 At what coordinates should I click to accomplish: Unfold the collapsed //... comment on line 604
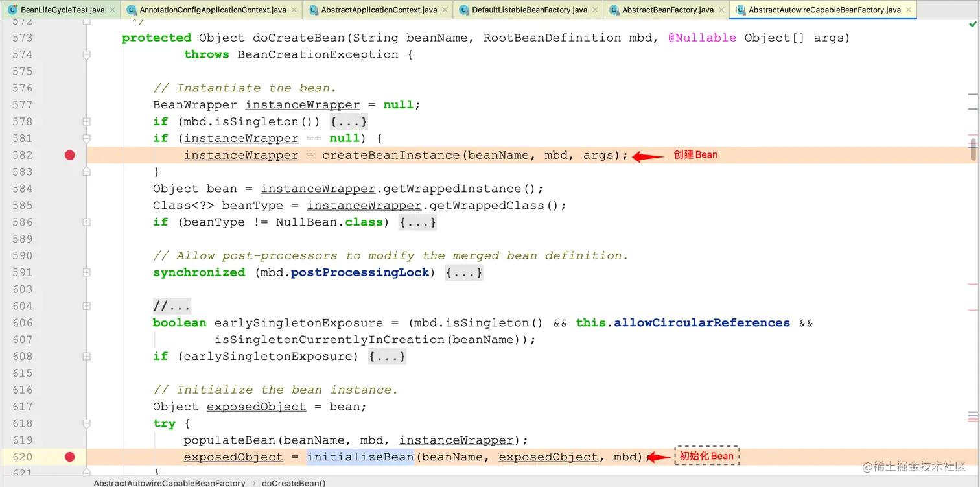pyautogui.click(x=172, y=306)
